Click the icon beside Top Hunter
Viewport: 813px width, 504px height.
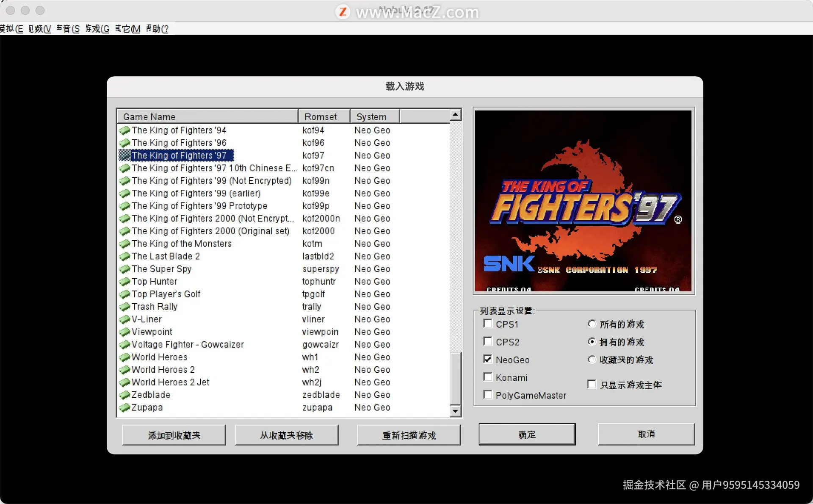[x=124, y=282]
